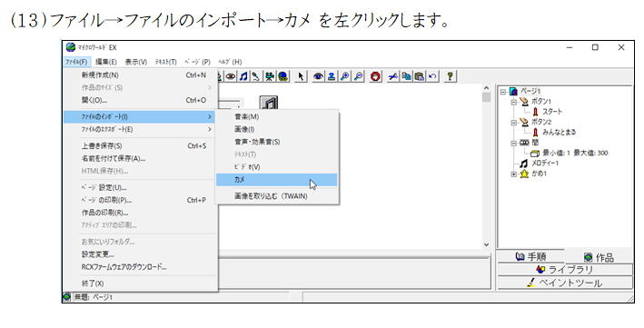Click the canvas scrollbar up arrow

click(486, 89)
